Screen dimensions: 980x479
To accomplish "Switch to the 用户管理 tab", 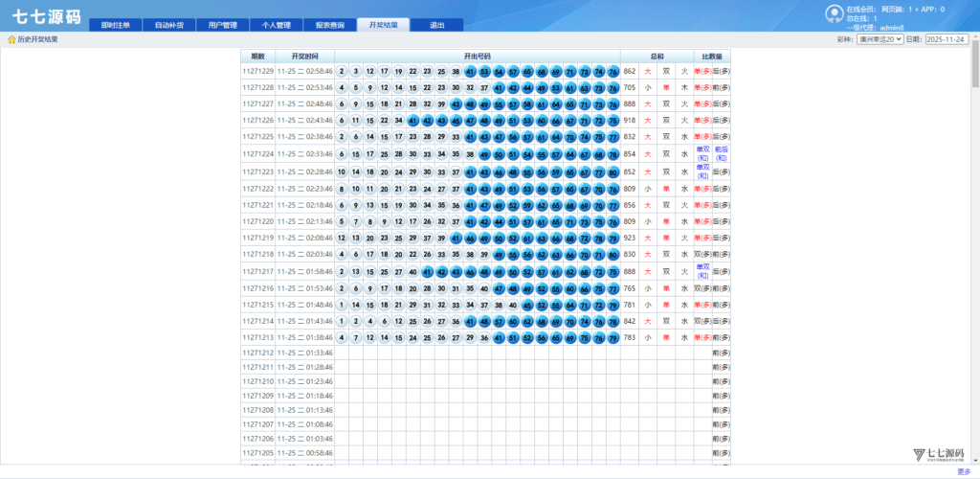I will point(222,25).
